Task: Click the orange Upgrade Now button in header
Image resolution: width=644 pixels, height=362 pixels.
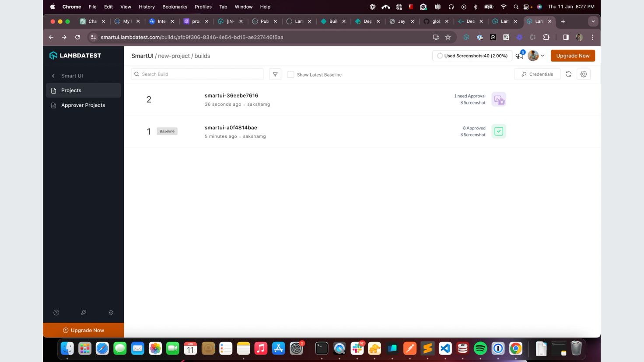Action: pyautogui.click(x=573, y=56)
